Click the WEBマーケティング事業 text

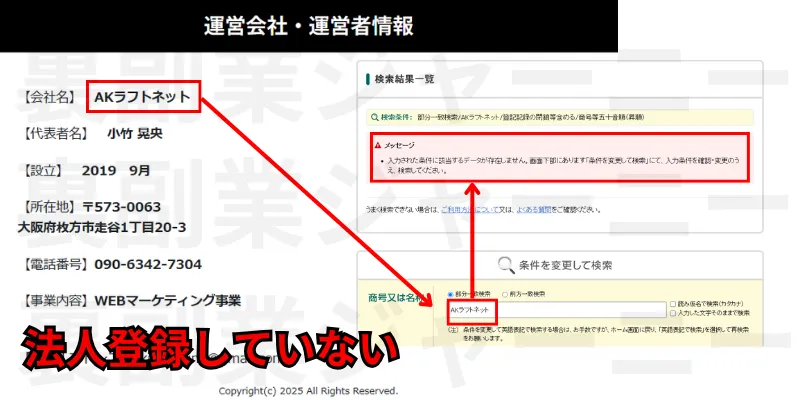(x=167, y=301)
